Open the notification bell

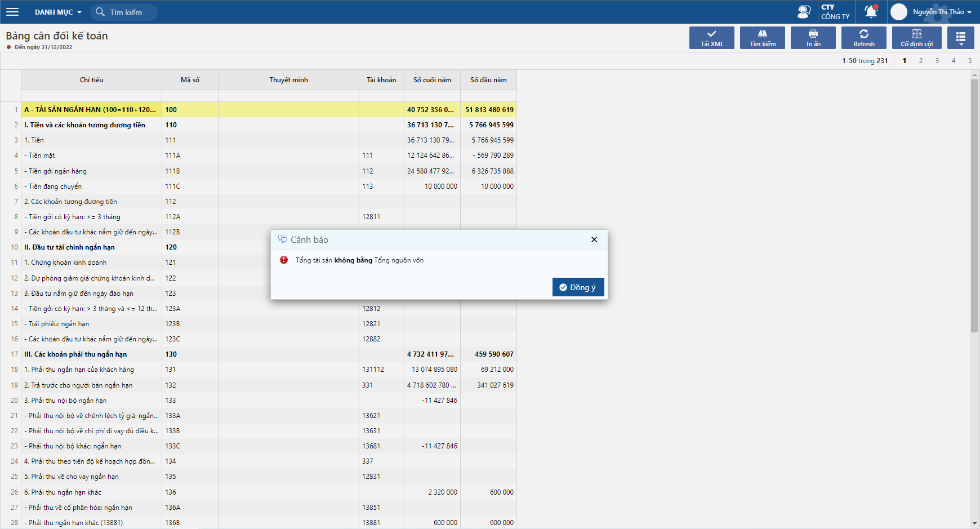coord(871,11)
